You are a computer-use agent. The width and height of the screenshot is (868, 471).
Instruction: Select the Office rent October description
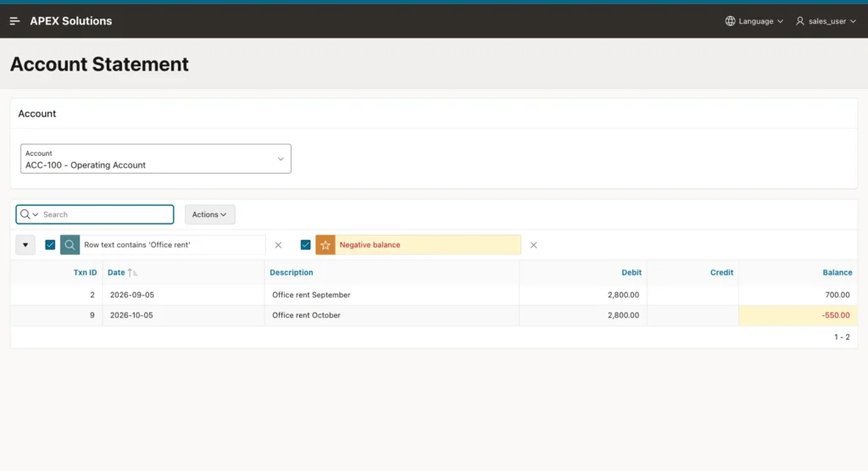(x=306, y=315)
